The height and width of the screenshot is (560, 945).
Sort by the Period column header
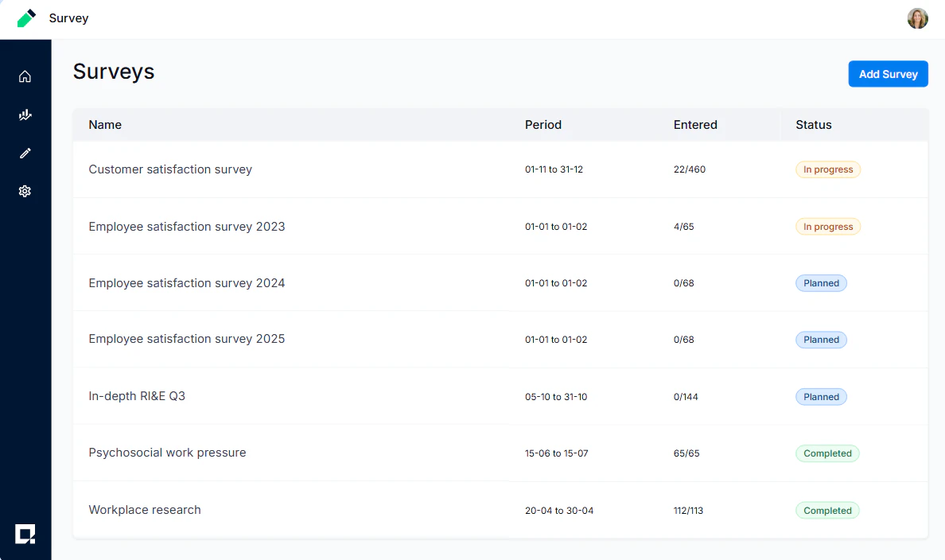coord(542,125)
